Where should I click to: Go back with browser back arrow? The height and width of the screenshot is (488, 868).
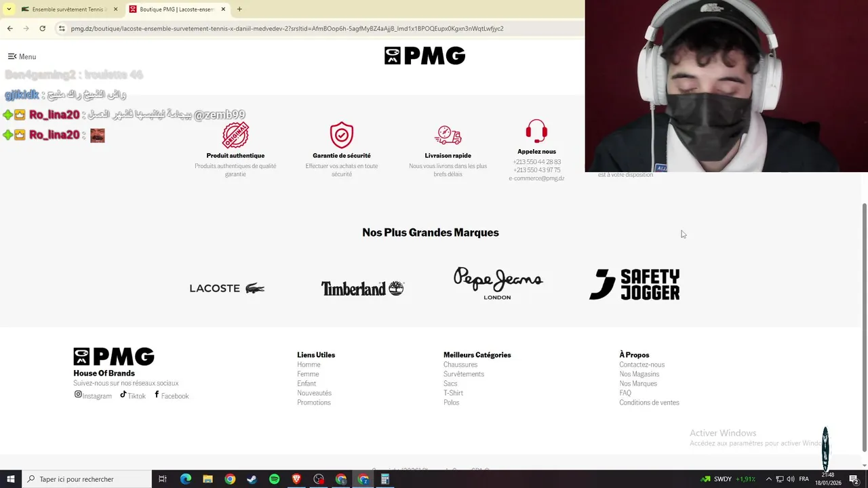(9, 28)
